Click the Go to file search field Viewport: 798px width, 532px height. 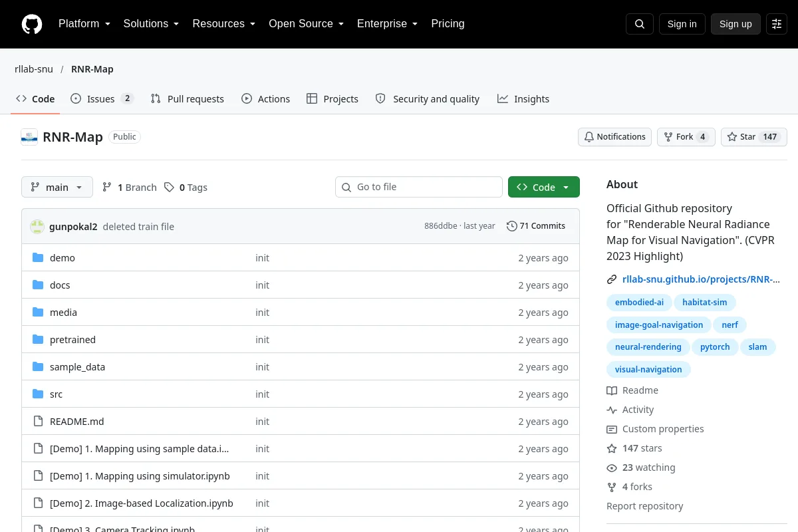419,187
